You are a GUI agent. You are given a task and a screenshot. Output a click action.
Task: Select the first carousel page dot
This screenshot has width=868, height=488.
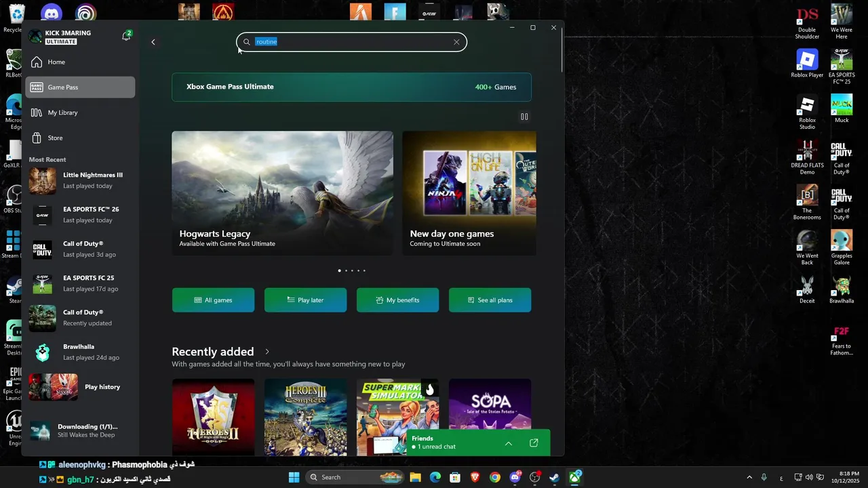point(339,271)
